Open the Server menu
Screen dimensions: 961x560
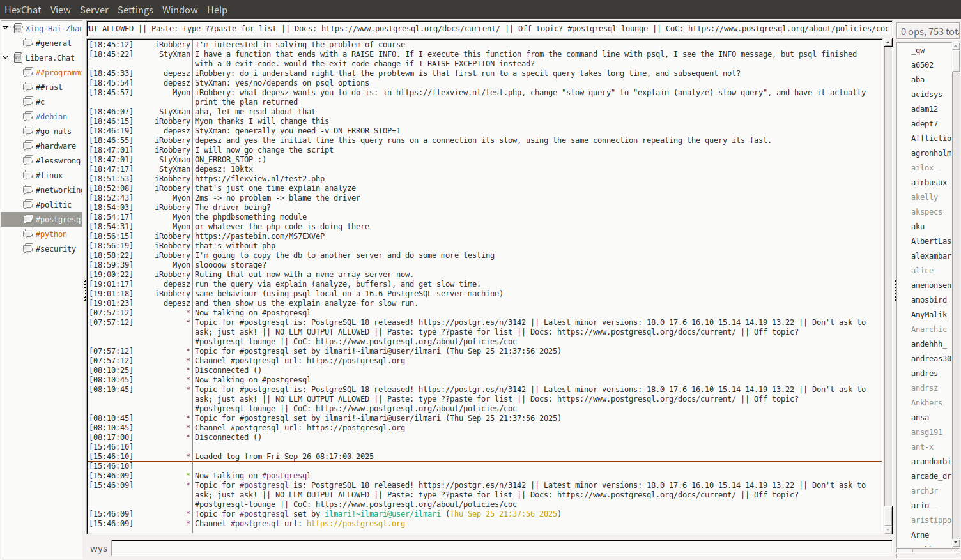point(94,10)
